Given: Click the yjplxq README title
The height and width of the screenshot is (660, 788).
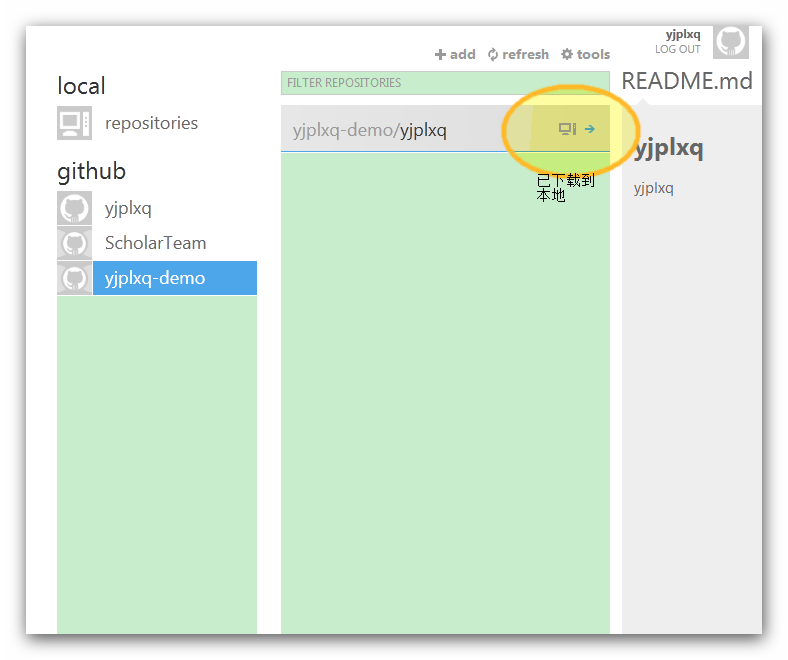Looking at the screenshot, I should coord(668,149).
